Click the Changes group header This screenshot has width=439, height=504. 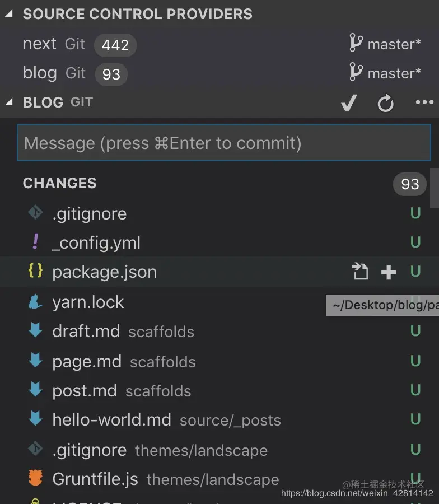point(59,184)
